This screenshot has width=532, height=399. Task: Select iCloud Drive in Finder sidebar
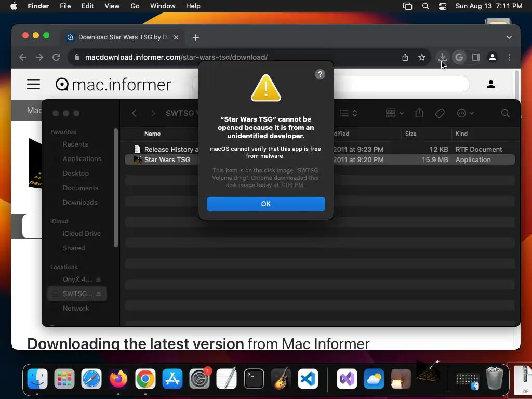[x=82, y=234]
